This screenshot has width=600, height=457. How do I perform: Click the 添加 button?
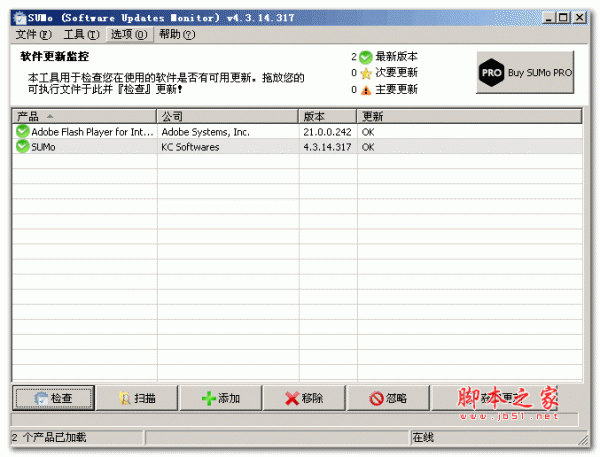[221, 398]
